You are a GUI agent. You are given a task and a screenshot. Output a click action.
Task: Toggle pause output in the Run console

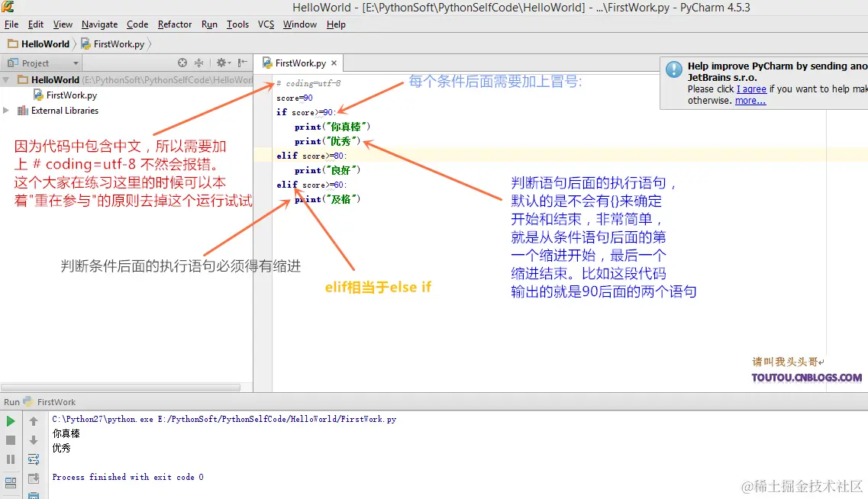pos(11,459)
